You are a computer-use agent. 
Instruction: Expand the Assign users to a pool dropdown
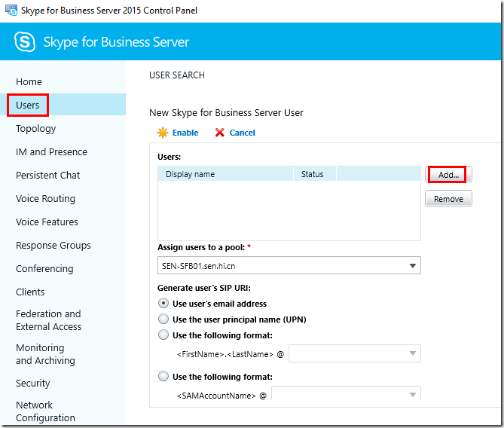coord(289,265)
